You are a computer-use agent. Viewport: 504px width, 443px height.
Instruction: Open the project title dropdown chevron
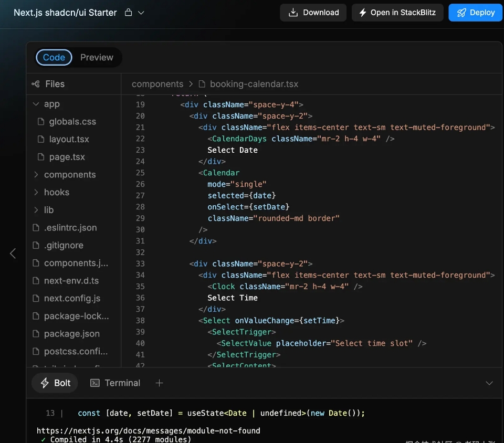(x=141, y=13)
